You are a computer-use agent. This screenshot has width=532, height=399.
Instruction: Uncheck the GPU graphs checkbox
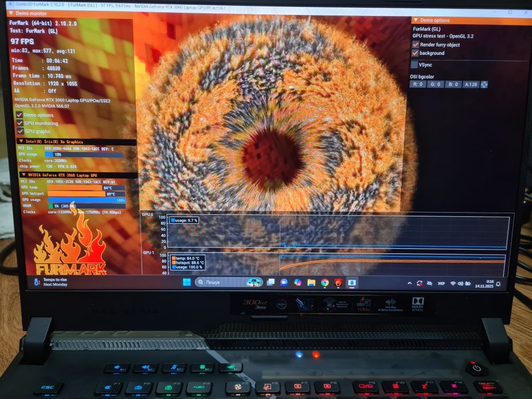pos(21,131)
